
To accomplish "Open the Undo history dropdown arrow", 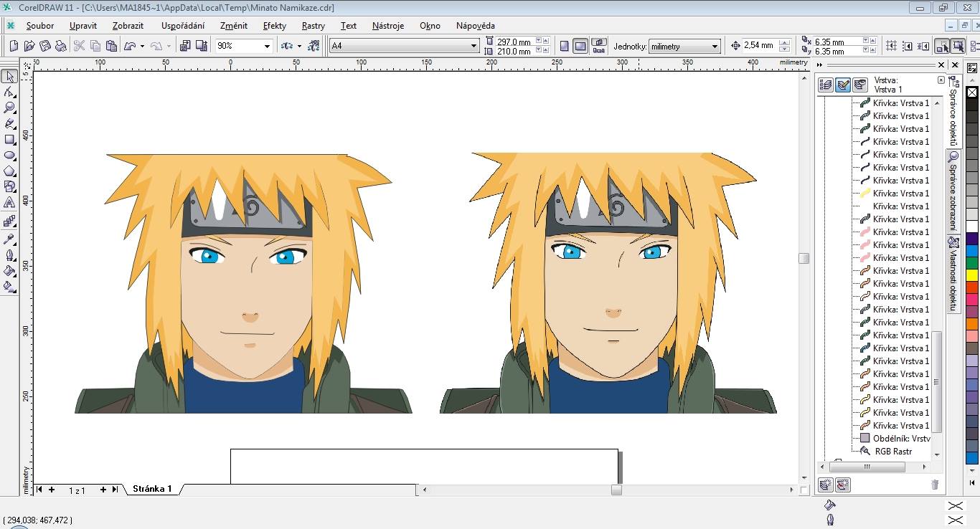I will click(x=142, y=46).
